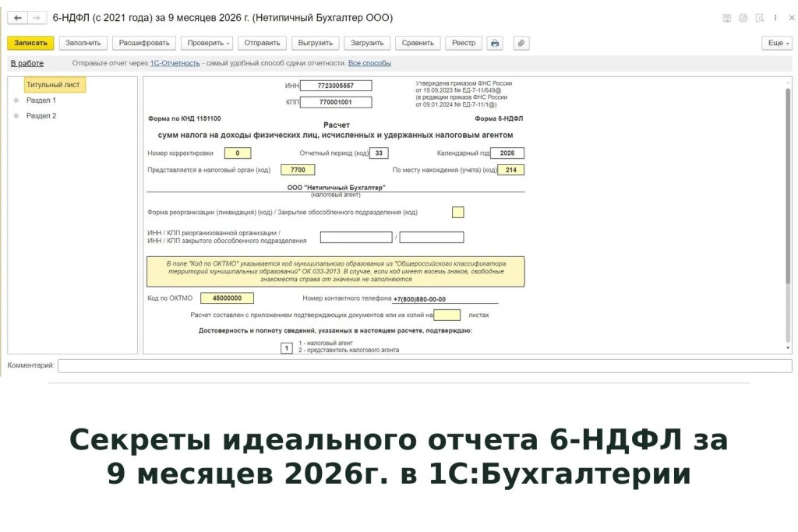Select Раздел 2 in the section tree

click(x=41, y=116)
